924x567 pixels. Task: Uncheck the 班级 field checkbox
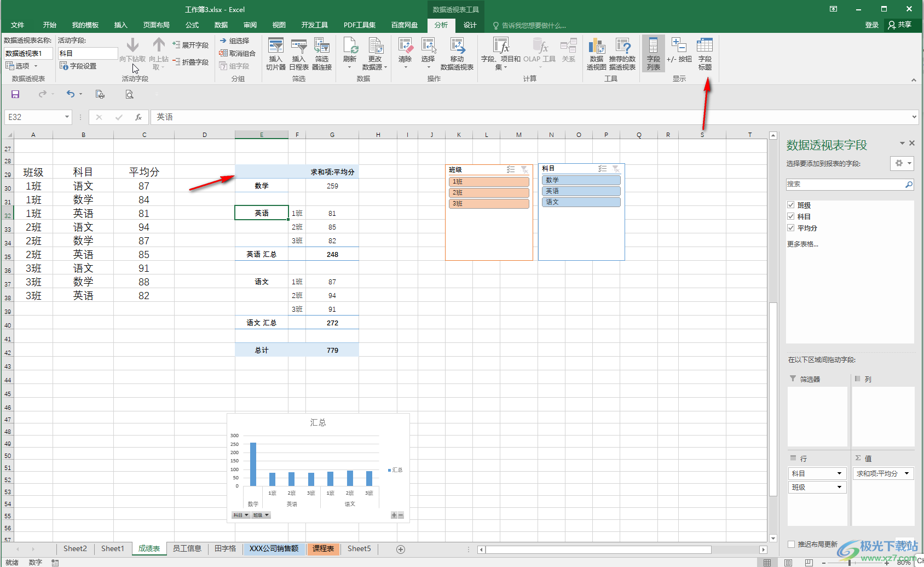click(791, 205)
